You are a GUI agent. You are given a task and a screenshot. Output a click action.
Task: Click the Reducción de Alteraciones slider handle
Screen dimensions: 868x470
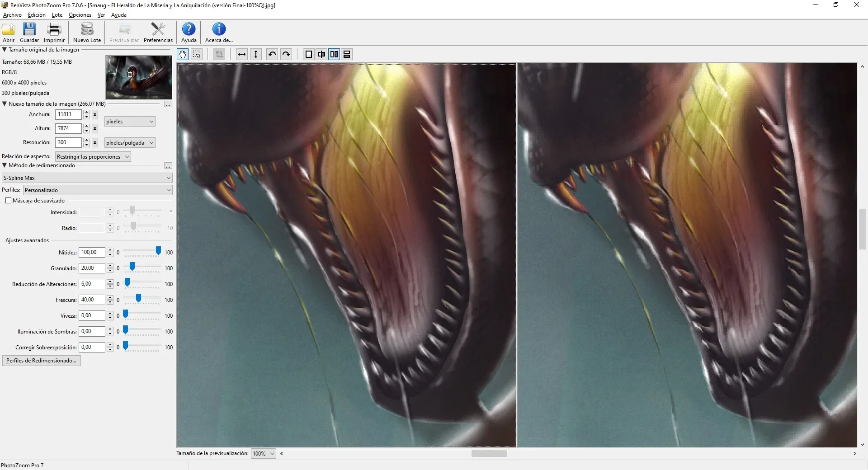[127, 282]
